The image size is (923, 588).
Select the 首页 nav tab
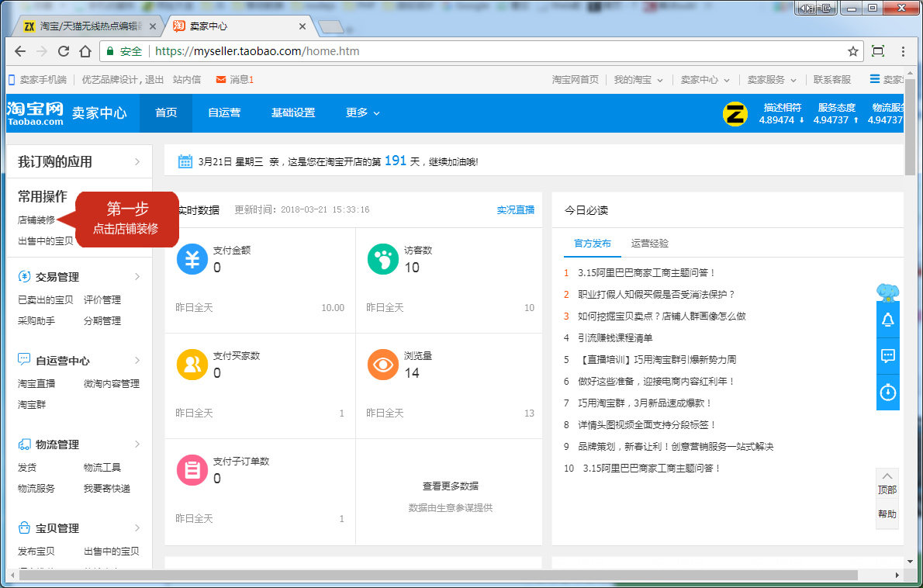pos(166,112)
